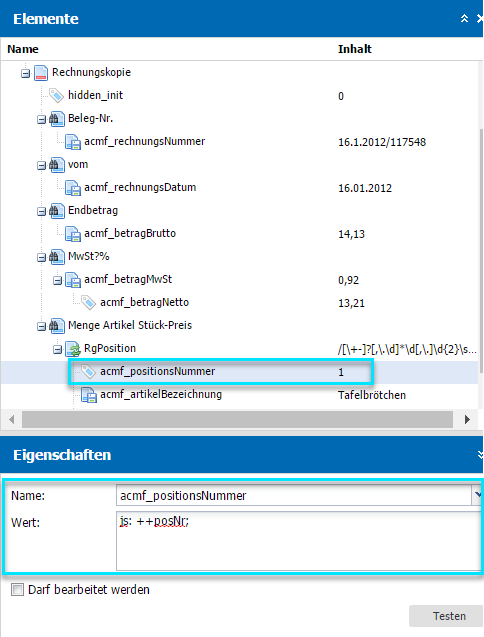
Task: Click the acmf_betragNetto tag icon
Action: point(88,303)
